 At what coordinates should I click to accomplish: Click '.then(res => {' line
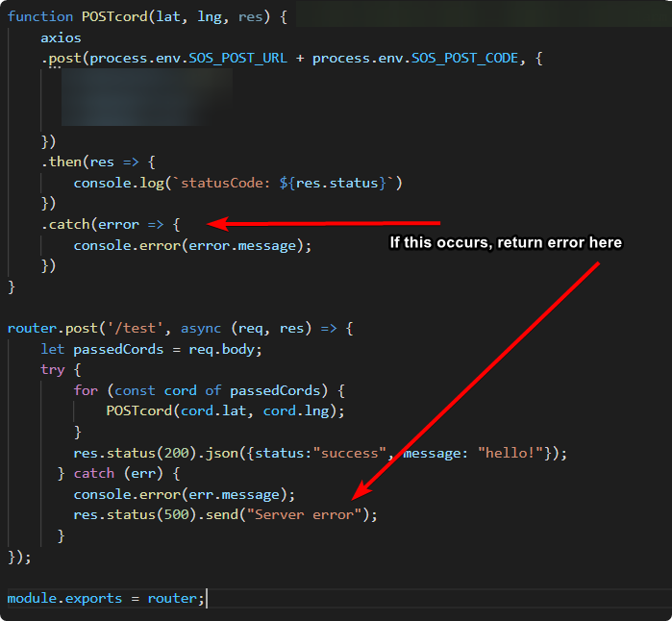pyautogui.click(x=98, y=162)
